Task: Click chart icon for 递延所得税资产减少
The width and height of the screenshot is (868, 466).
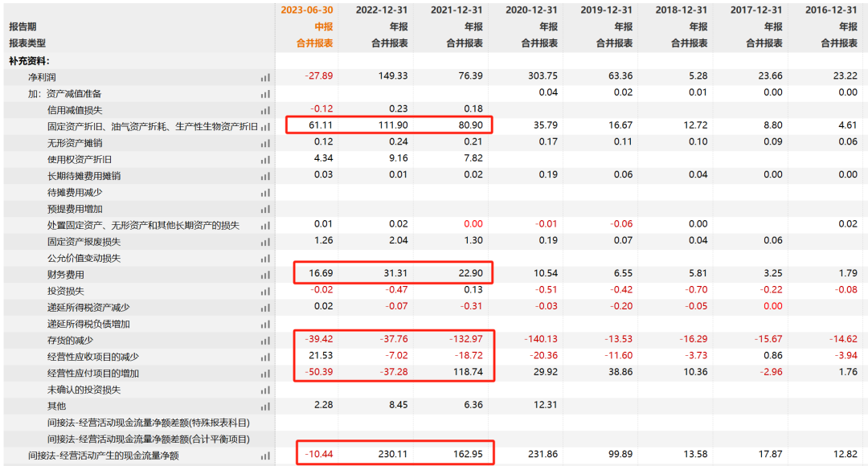Action: coord(266,309)
